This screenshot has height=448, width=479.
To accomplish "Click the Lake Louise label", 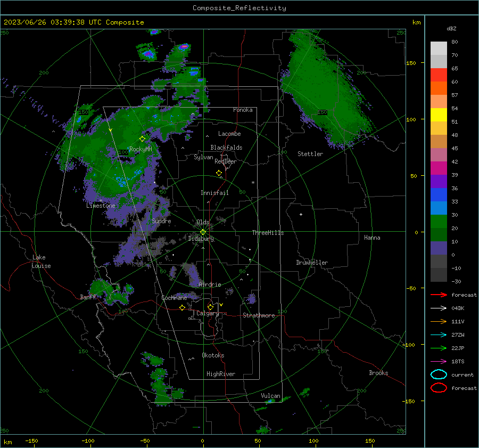I will tap(41, 262).
